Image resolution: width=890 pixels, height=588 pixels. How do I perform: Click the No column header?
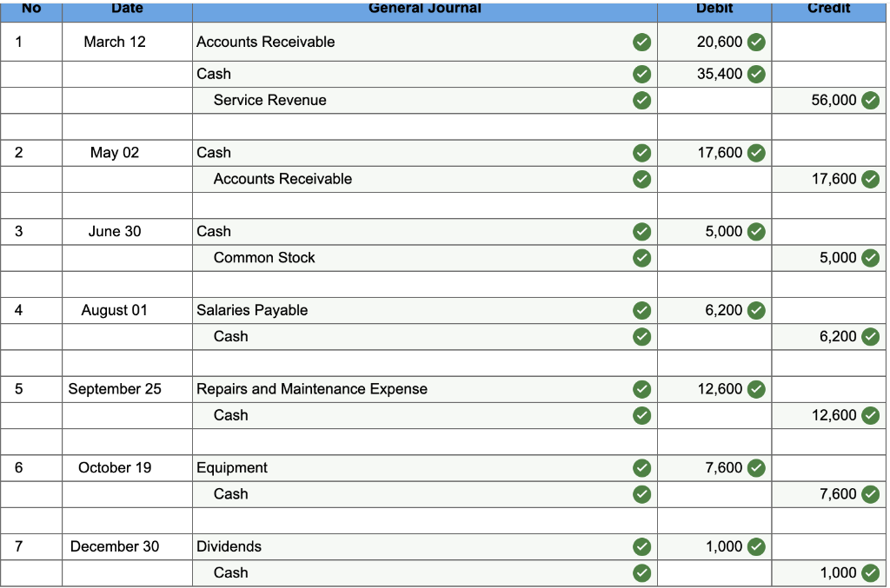(31, 9)
